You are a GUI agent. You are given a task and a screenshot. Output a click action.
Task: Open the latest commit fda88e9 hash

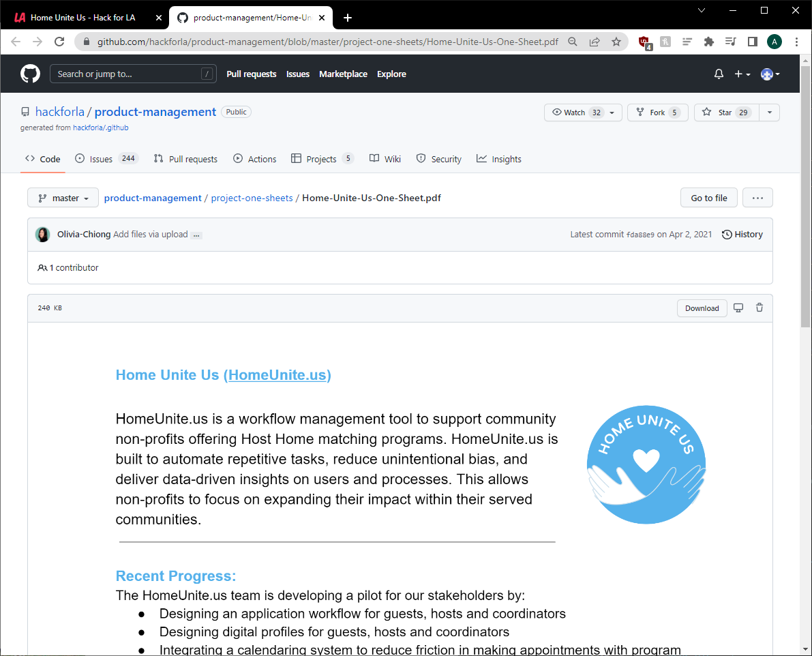click(640, 235)
